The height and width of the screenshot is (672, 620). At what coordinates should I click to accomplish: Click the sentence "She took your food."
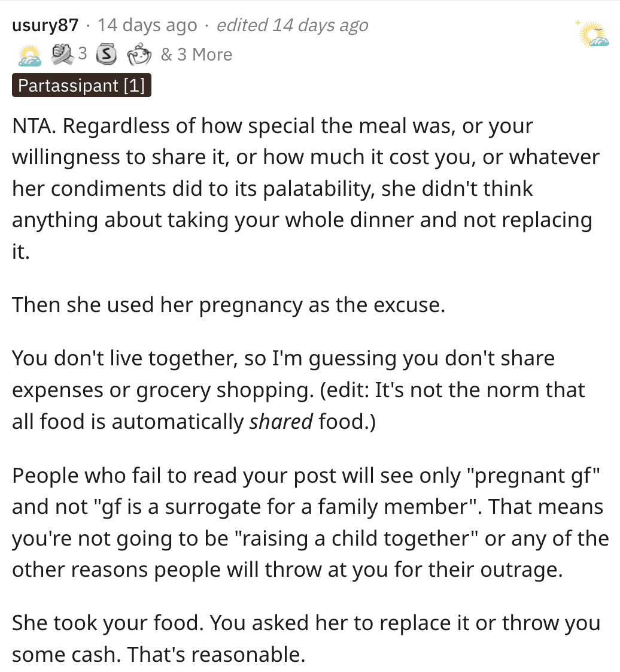[x=108, y=623]
